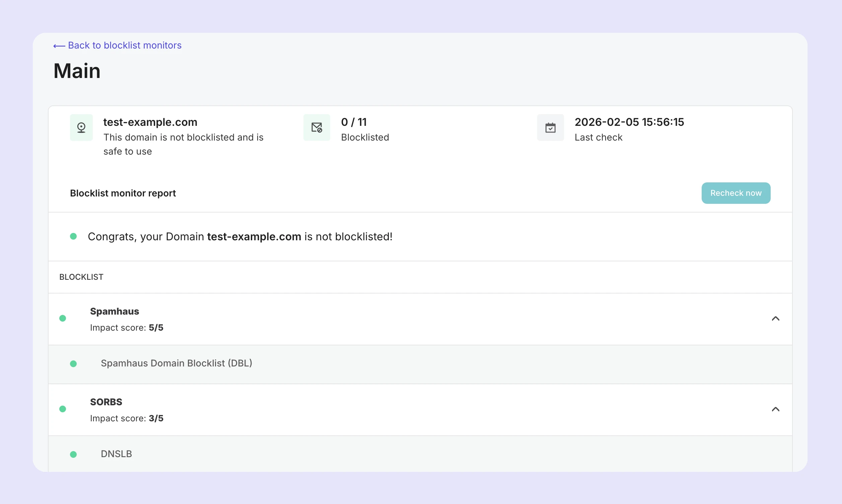Screen dimensions: 842x504
Task: Open the BLOCKLIST section header
Action: (81, 277)
